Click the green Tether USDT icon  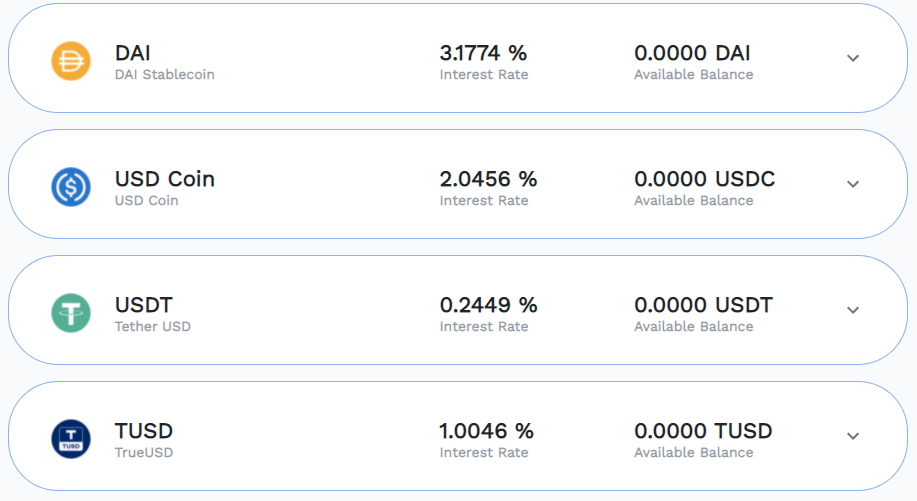(x=71, y=313)
